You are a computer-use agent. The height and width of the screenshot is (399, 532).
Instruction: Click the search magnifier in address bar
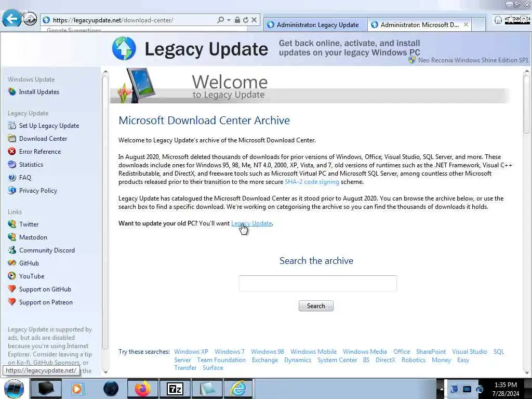point(220,20)
